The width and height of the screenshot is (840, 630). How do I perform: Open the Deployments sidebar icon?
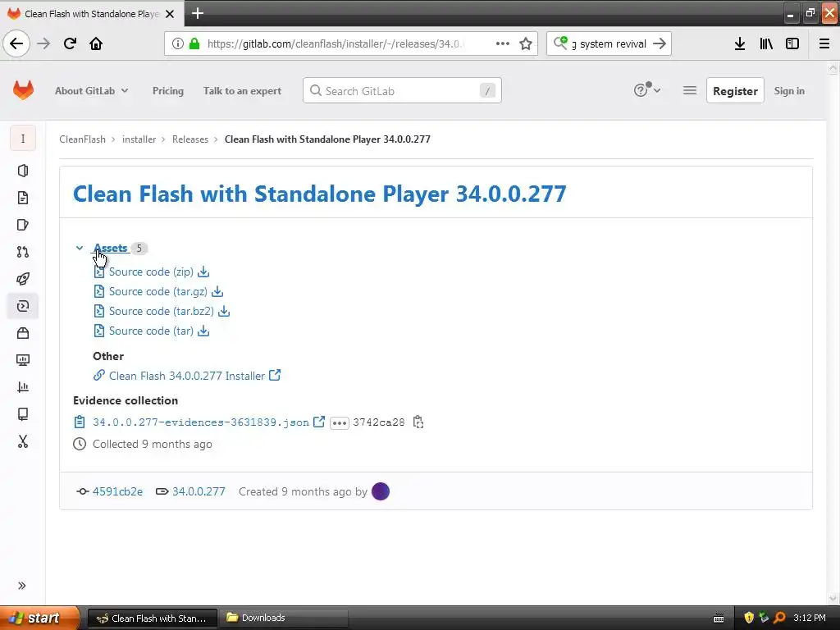click(22, 306)
